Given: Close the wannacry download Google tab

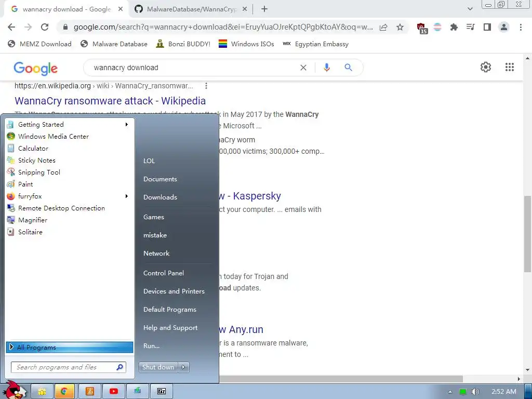Looking at the screenshot, I should point(121,9).
